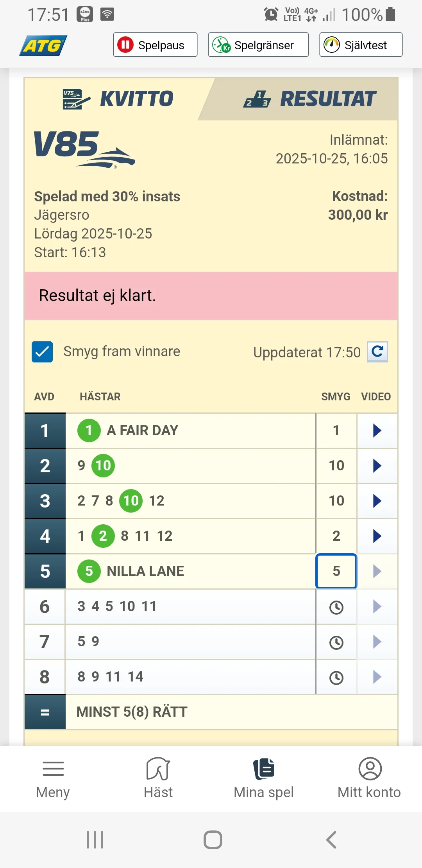Image resolution: width=422 pixels, height=868 pixels.
Task: Play the video for race 1
Action: click(377, 430)
